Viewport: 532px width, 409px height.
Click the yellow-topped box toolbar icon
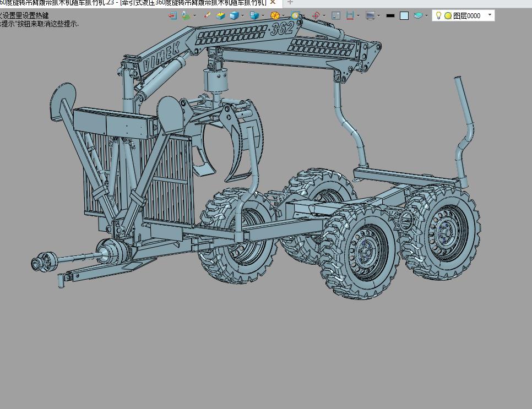point(220,15)
